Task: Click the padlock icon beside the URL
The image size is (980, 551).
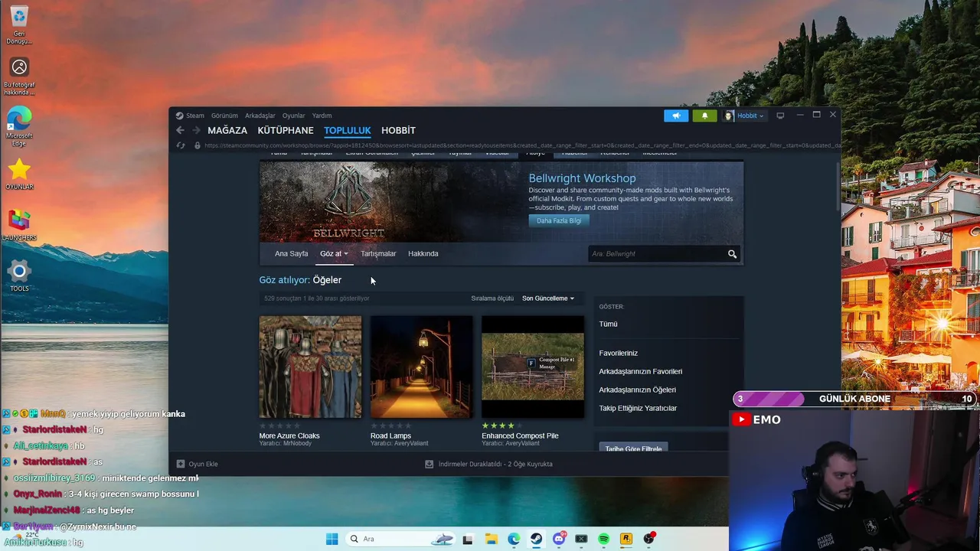Action: tap(198, 145)
